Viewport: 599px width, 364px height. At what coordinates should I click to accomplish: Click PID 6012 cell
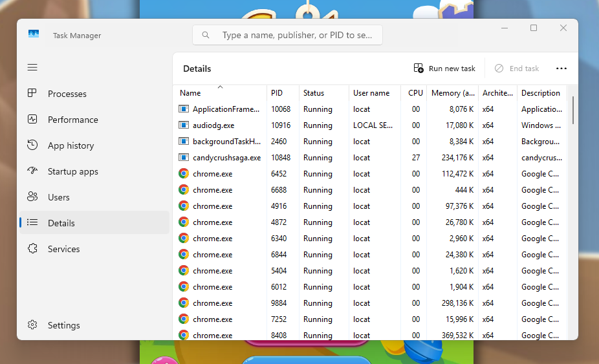279,287
